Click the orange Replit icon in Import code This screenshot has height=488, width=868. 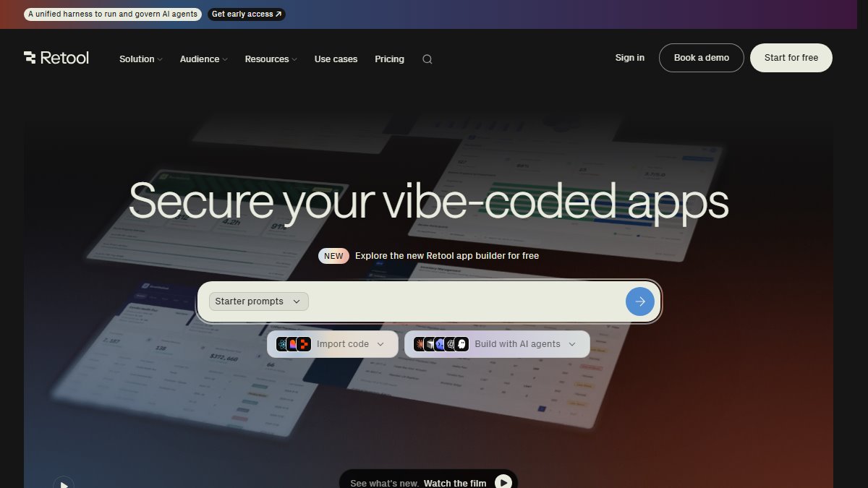tap(305, 344)
